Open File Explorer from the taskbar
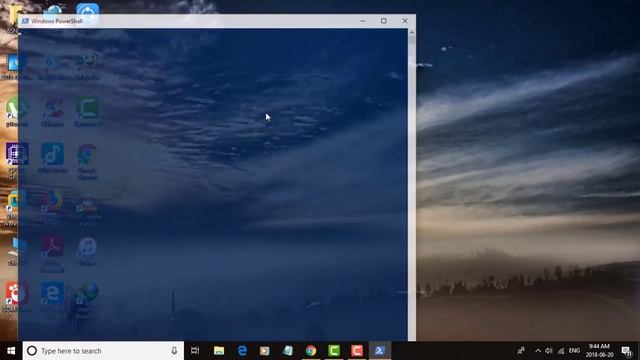The width and height of the screenshot is (640, 360). pos(219,351)
